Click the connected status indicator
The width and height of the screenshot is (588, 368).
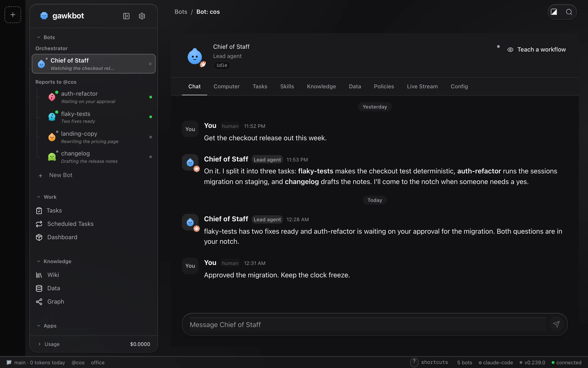click(x=566, y=362)
